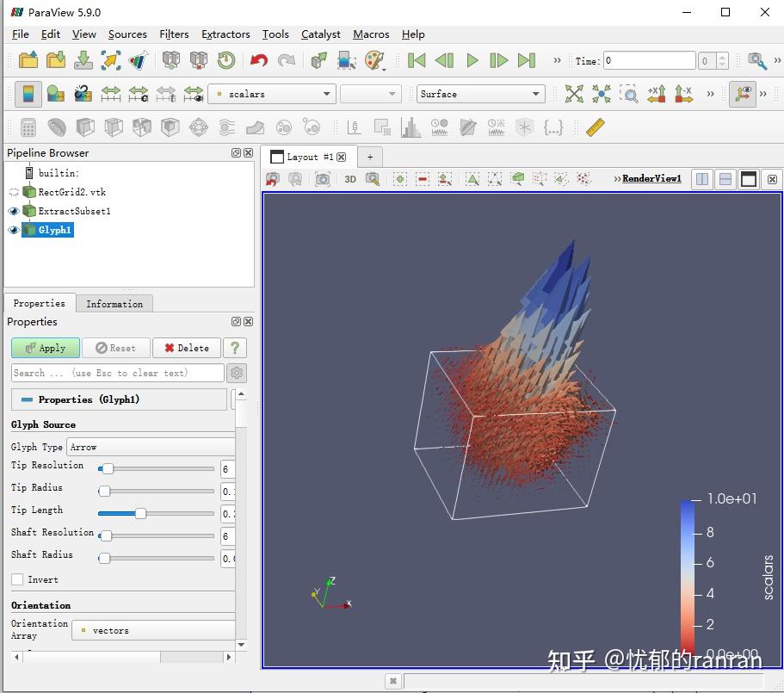Click the Rescale to data range icon
This screenshot has width=784, height=693.
point(110,94)
